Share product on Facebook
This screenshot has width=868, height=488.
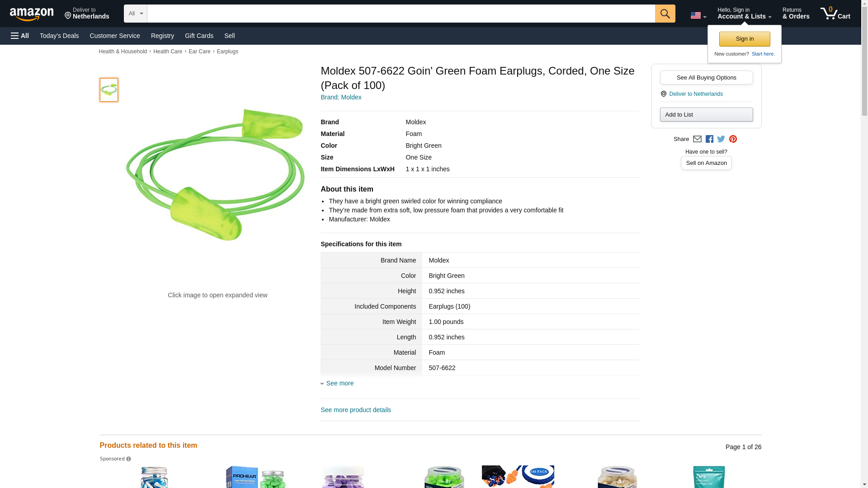(709, 139)
